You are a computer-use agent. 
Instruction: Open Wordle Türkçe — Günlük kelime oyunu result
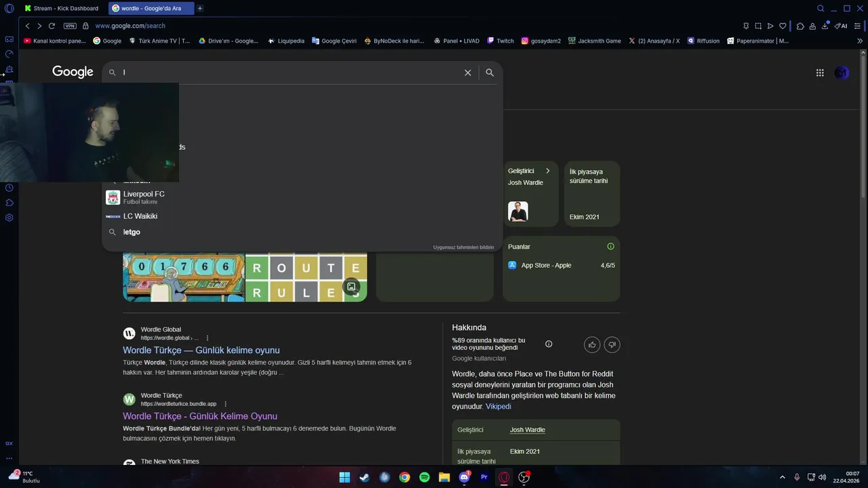click(x=201, y=350)
